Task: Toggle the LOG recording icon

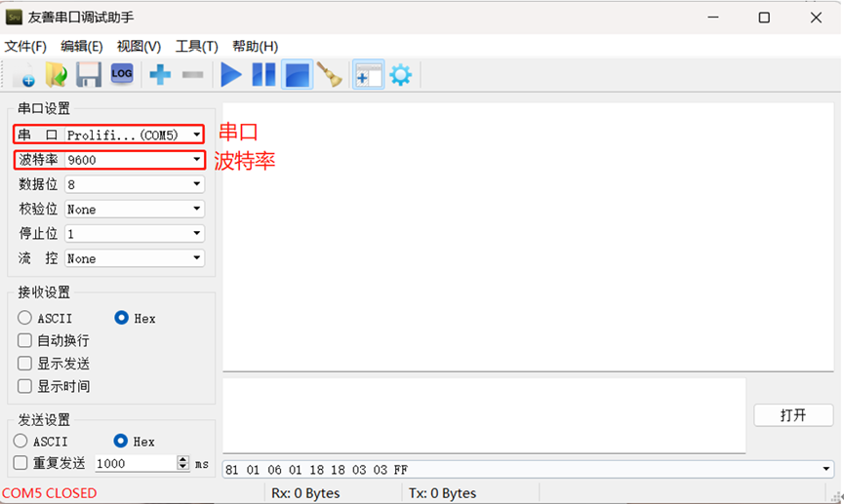Action: point(122,74)
